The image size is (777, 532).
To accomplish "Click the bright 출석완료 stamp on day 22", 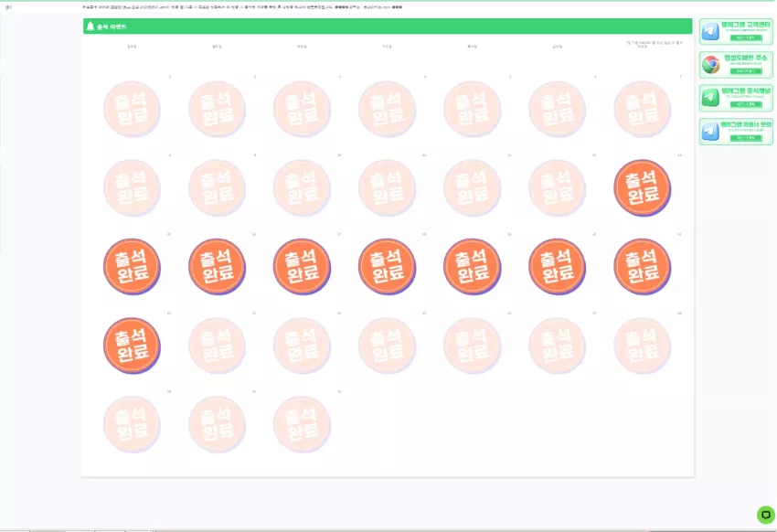I will [x=132, y=346].
